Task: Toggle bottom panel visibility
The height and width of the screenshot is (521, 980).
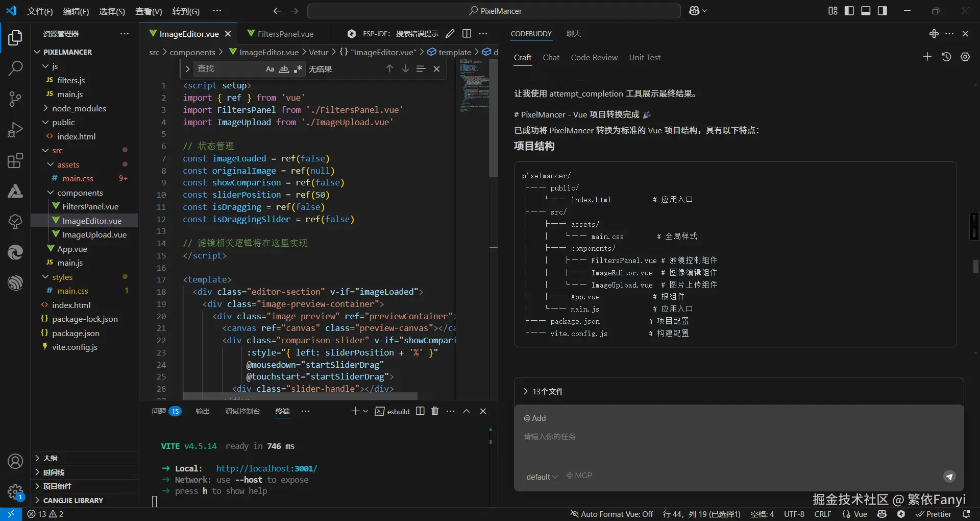Action: 866,11
